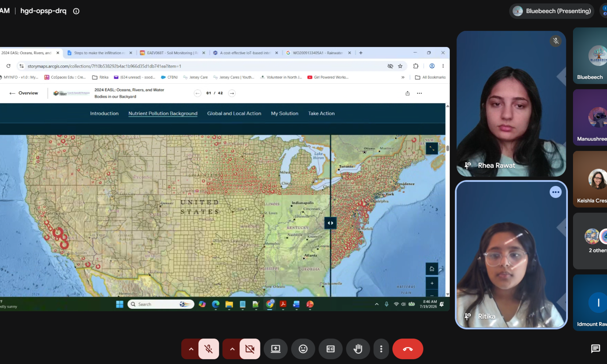Screen dimensions: 607x364
Task: Expand audio settings arrow beside microphone
Action: click(x=191, y=349)
